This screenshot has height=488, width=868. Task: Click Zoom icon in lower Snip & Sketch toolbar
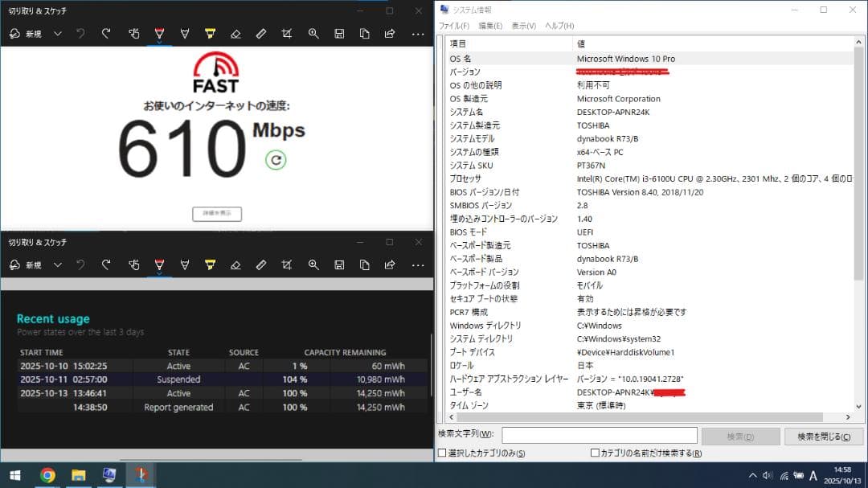click(313, 265)
